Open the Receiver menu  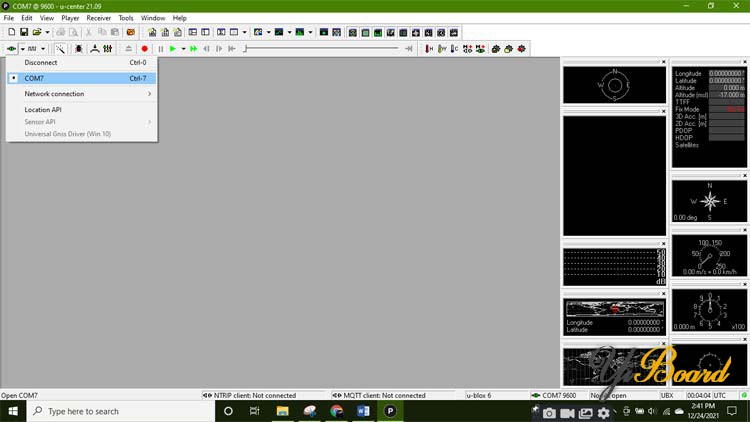[99, 18]
